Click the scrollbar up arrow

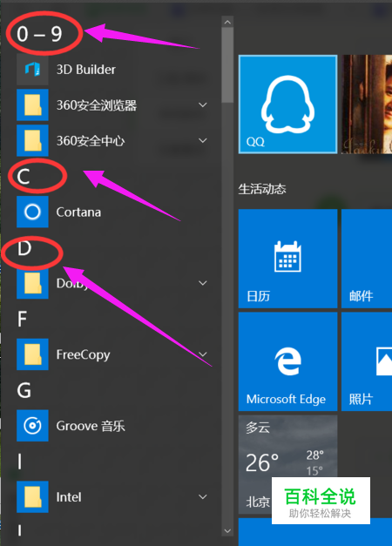(x=227, y=22)
